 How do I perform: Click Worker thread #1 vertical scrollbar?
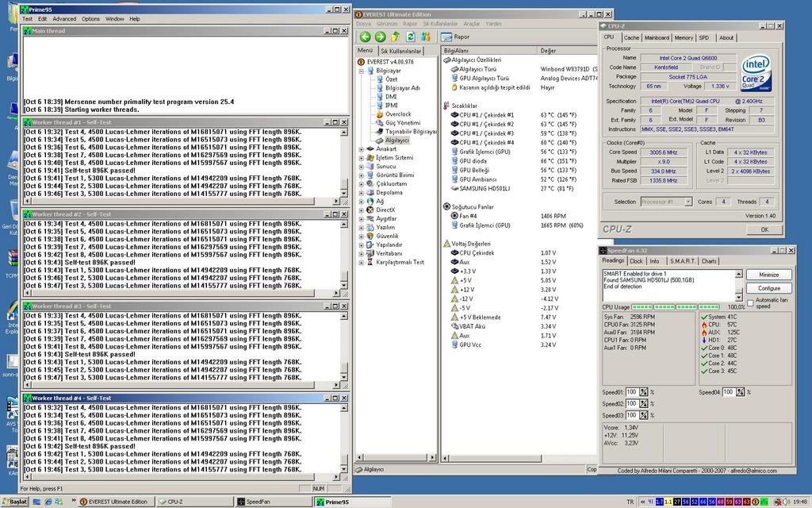[x=344, y=163]
